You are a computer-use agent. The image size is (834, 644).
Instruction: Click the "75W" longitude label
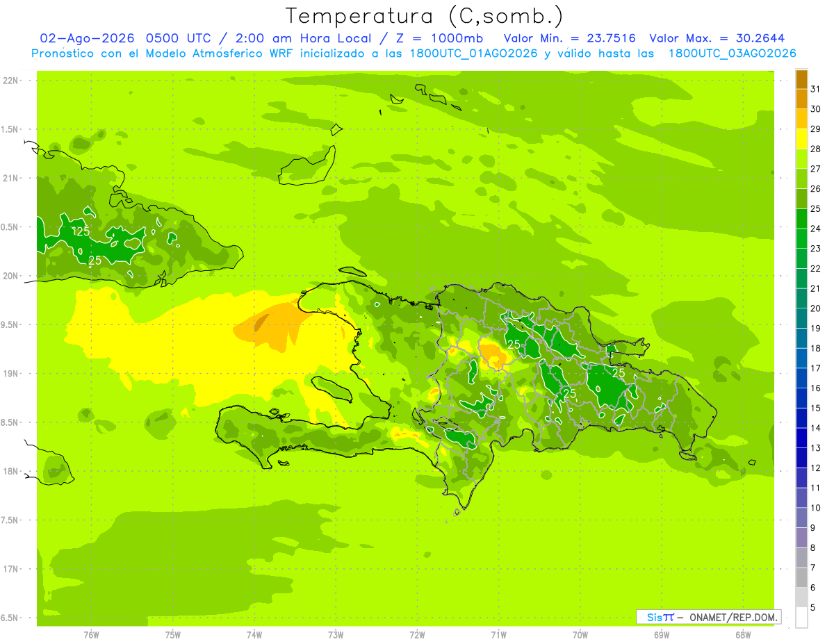click(x=173, y=634)
